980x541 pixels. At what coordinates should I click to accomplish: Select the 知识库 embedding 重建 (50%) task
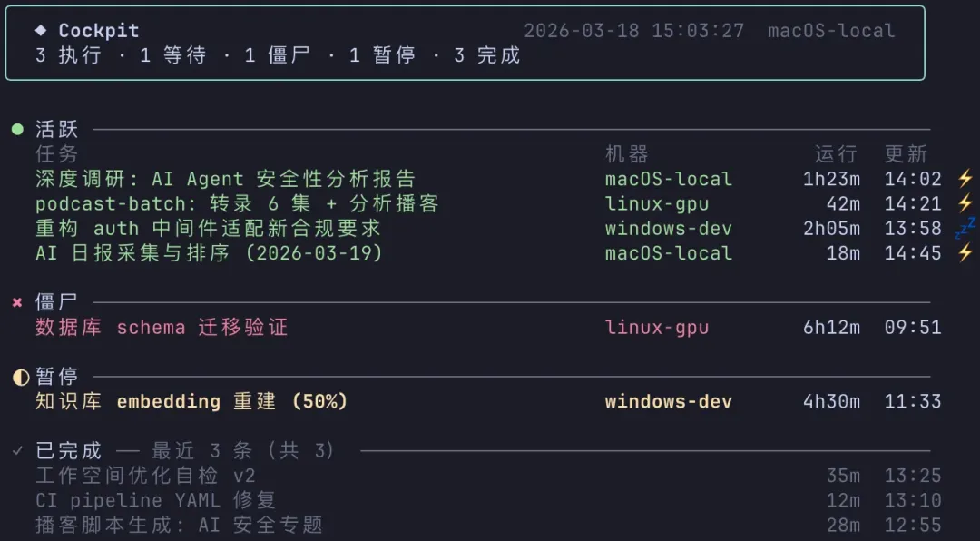tap(191, 401)
